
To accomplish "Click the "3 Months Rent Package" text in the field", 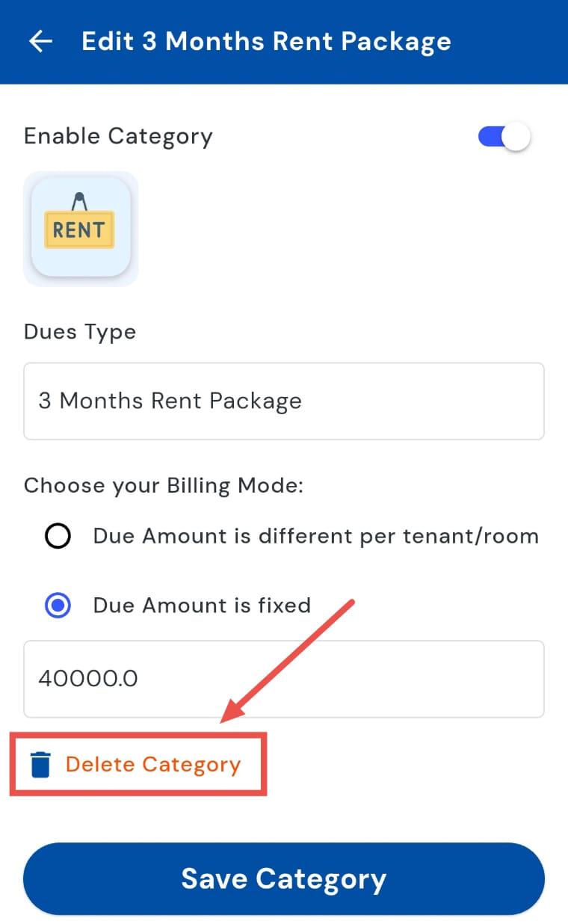I will point(170,401).
